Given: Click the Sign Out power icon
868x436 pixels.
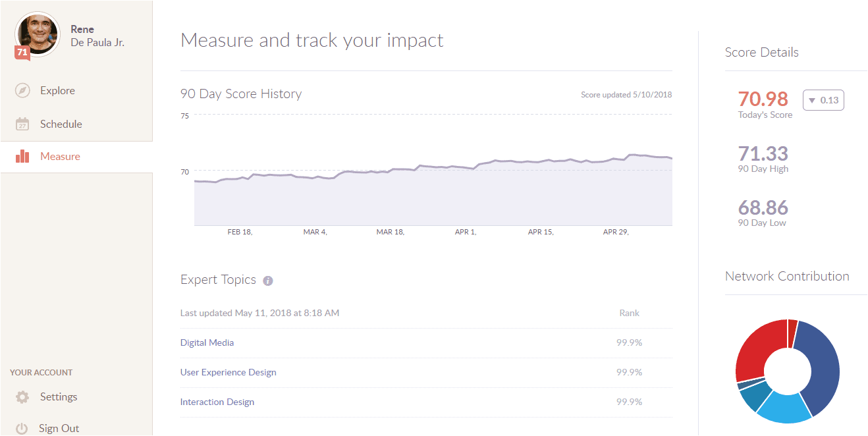Looking at the screenshot, I should pyautogui.click(x=22, y=428).
